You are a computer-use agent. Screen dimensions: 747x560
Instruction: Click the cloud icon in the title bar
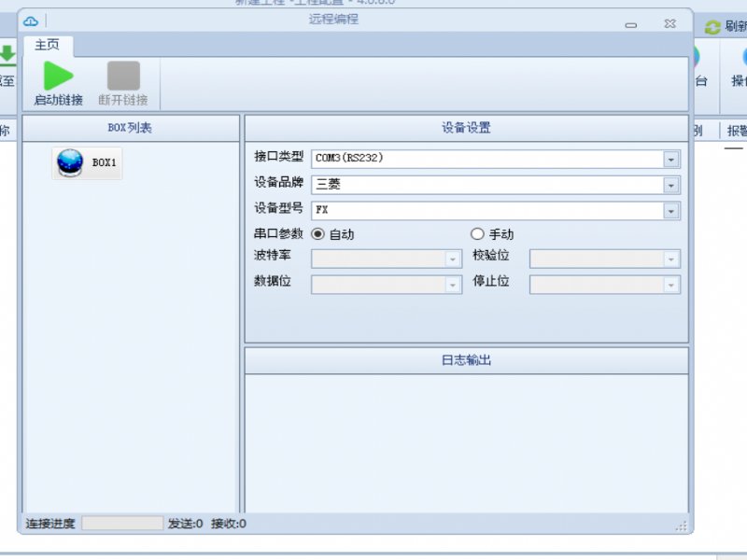(x=31, y=21)
